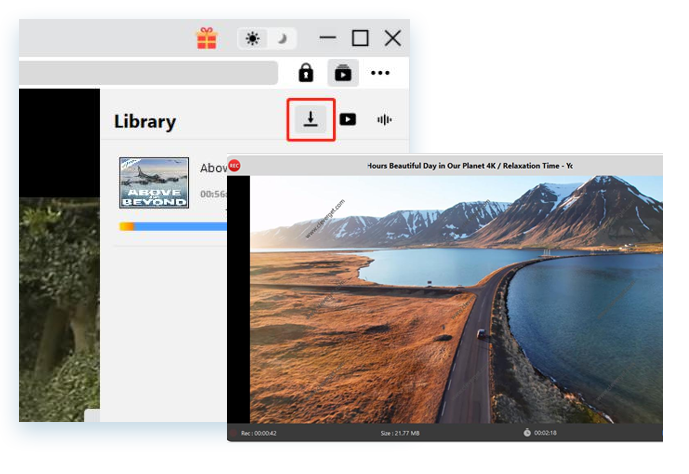The width and height of the screenshot is (689, 474).
Task: Minimize the application window
Action: click(327, 38)
